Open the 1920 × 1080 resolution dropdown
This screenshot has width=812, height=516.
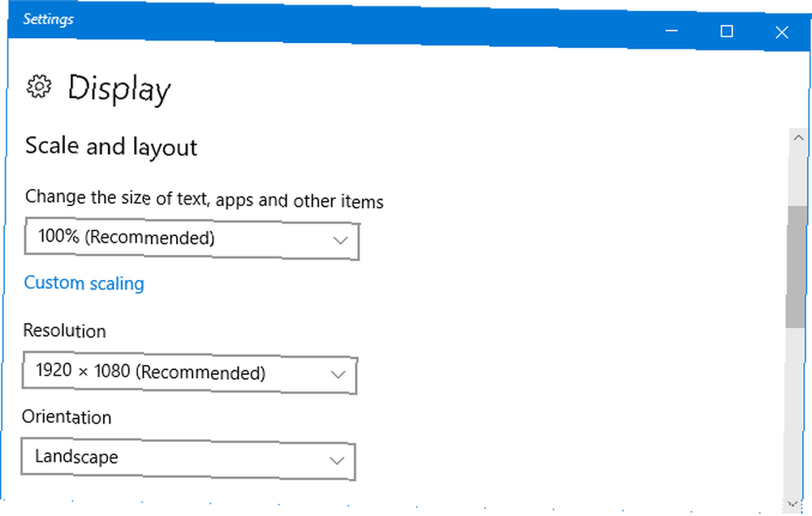point(189,373)
